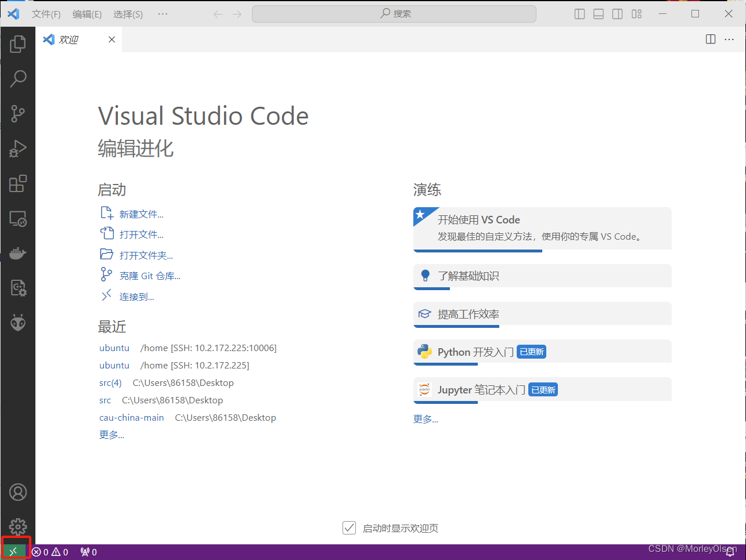Open the 选择(S) menu
Screen dimensions: 746x560
pos(128,14)
